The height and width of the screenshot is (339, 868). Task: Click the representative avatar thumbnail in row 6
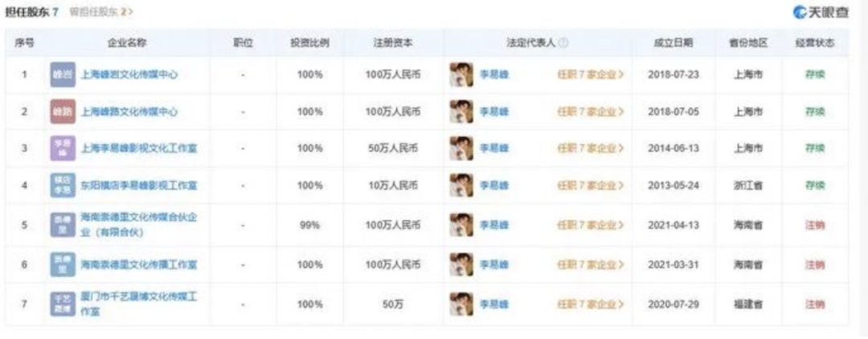pyautogui.click(x=461, y=264)
